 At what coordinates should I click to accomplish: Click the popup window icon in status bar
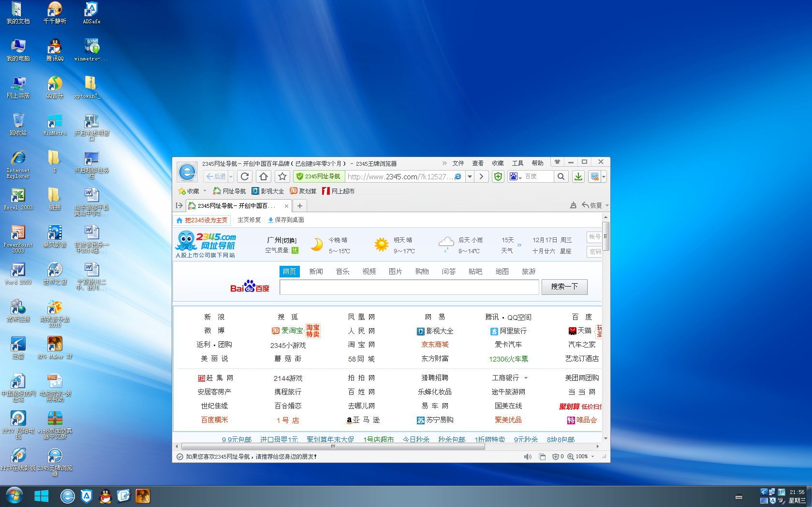click(542, 457)
